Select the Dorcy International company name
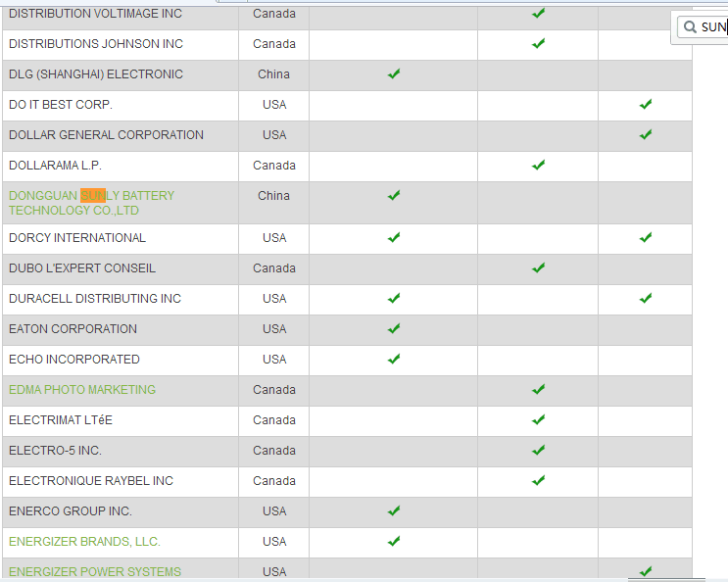 tap(77, 238)
